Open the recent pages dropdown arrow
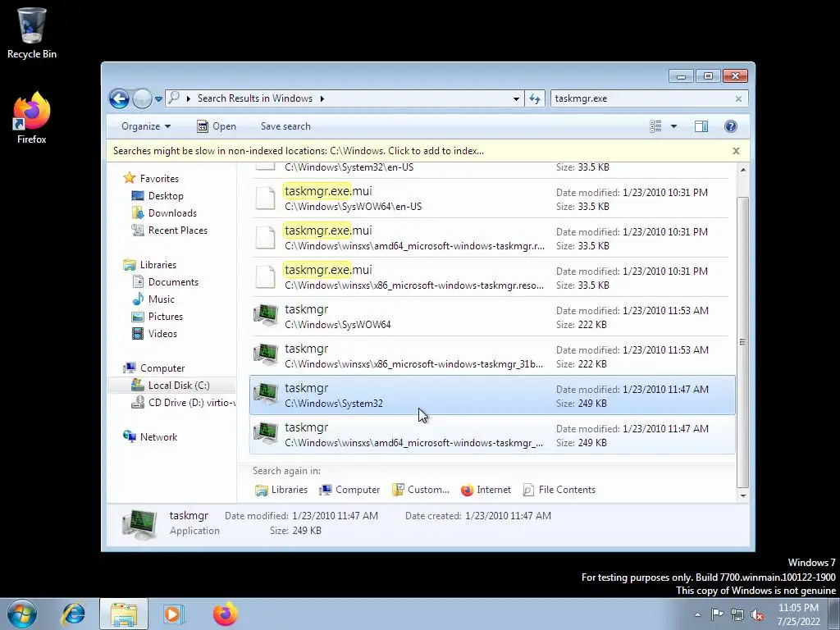The height and width of the screenshot is (630, 840). point(158,99)
